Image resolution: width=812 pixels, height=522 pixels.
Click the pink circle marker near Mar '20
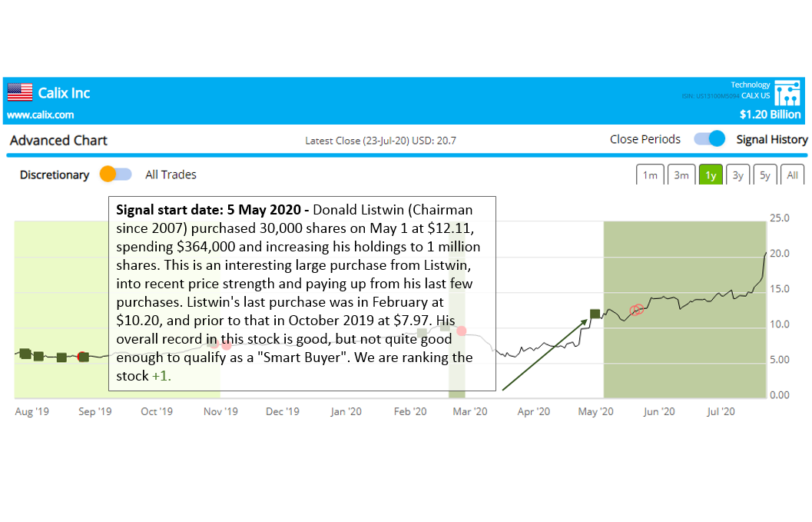point(461,331)
